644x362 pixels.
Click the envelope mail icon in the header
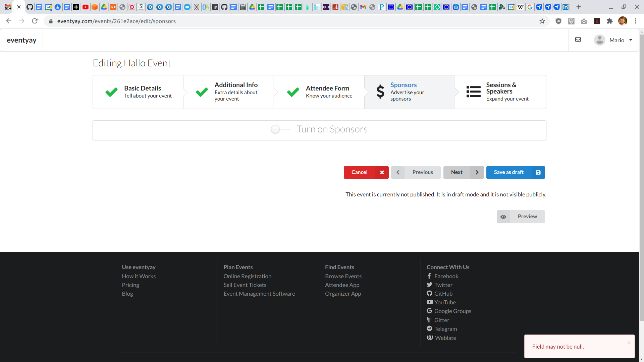click(x=578, y=40)
